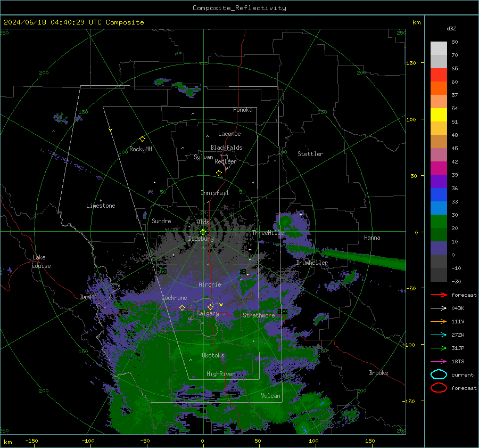Pick the purple 39 dBZ swatch
Image resolution: width=479 pixels, height=448 pixels.
(x=439, y=181)
